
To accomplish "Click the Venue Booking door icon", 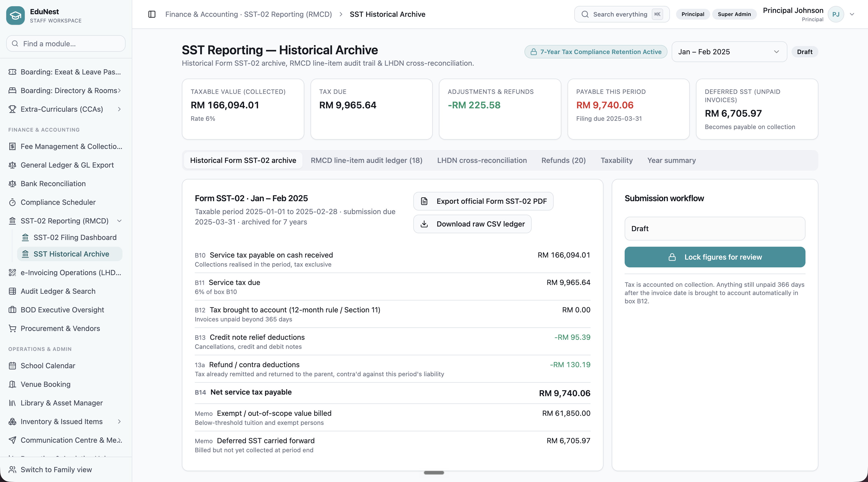I will 12,384.
